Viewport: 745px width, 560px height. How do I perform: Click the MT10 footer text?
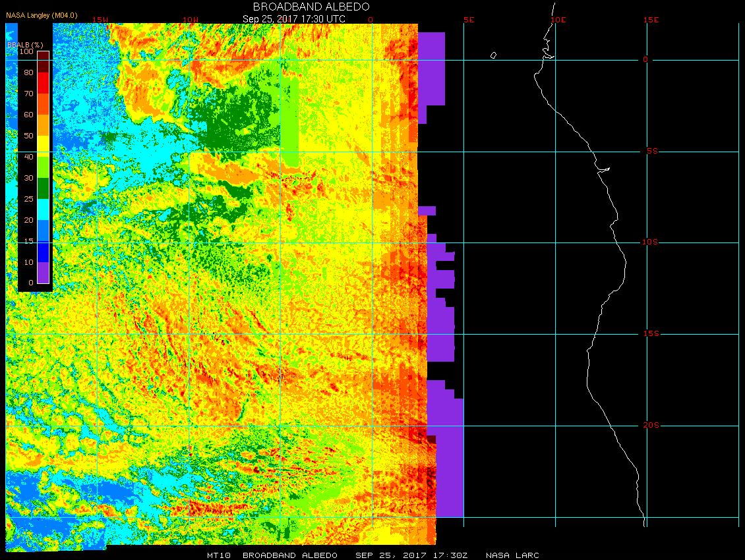pyautogui.click(x=219, y=555)
